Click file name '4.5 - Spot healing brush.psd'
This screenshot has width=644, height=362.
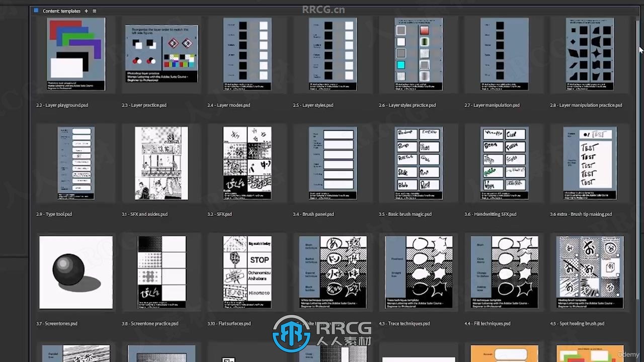coord(577,324)
